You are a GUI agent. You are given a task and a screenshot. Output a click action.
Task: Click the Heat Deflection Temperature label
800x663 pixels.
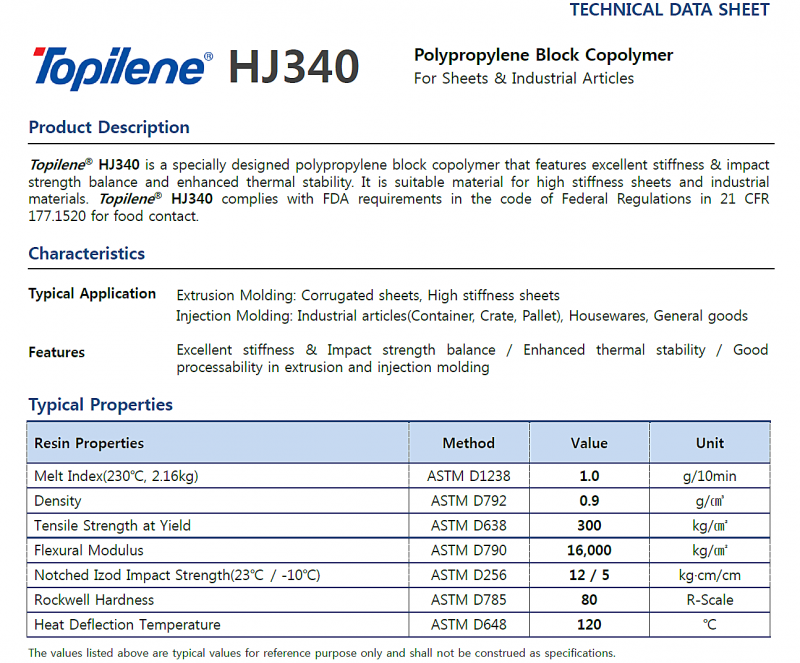[x=128, y=625]
